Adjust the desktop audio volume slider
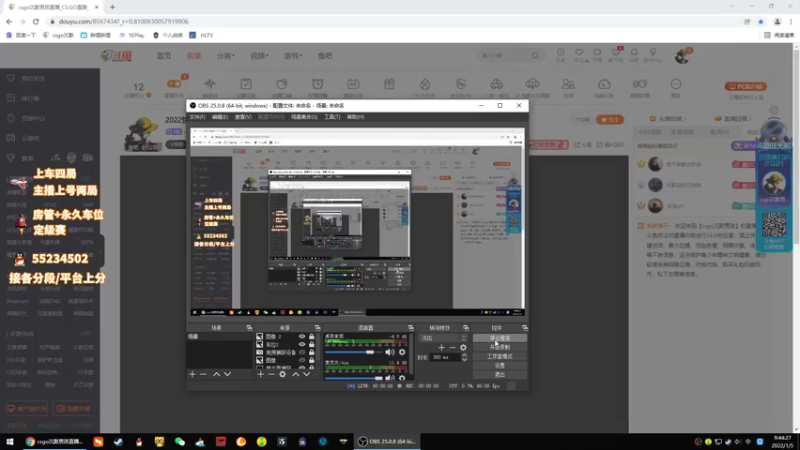Screen dimensions: 800x450 tap(354, 352)
